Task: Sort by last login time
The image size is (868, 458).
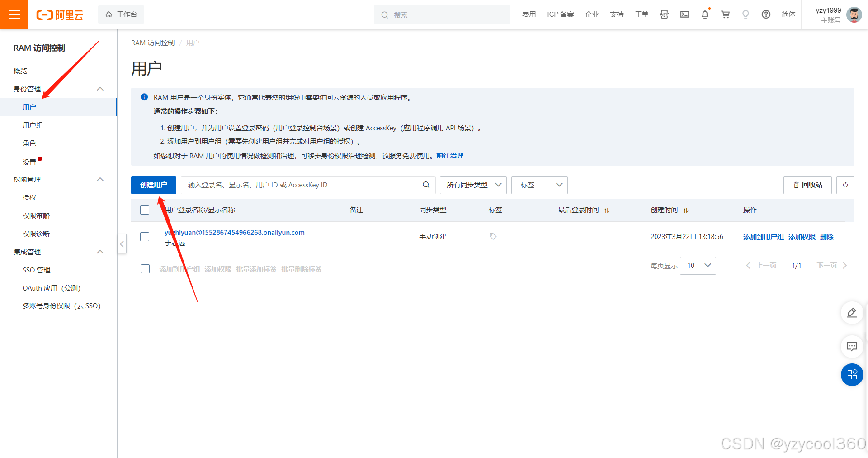Action: click(x=607, y=210)
